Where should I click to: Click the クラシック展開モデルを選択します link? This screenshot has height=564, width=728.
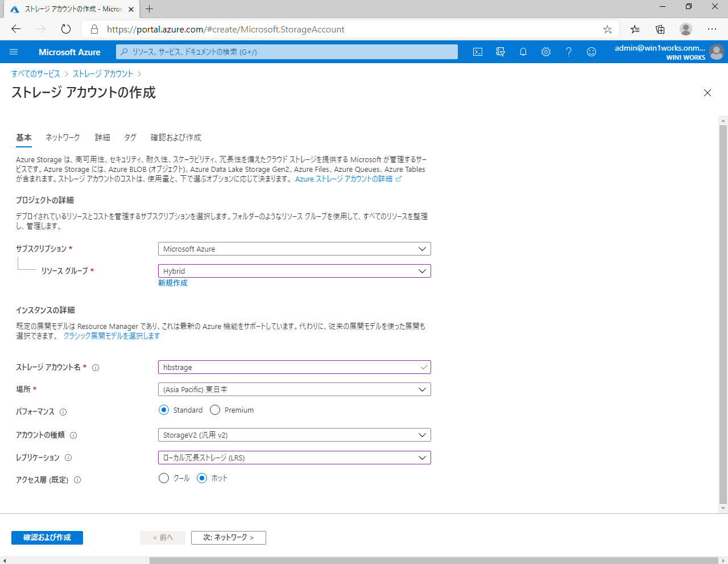[111, 336]
